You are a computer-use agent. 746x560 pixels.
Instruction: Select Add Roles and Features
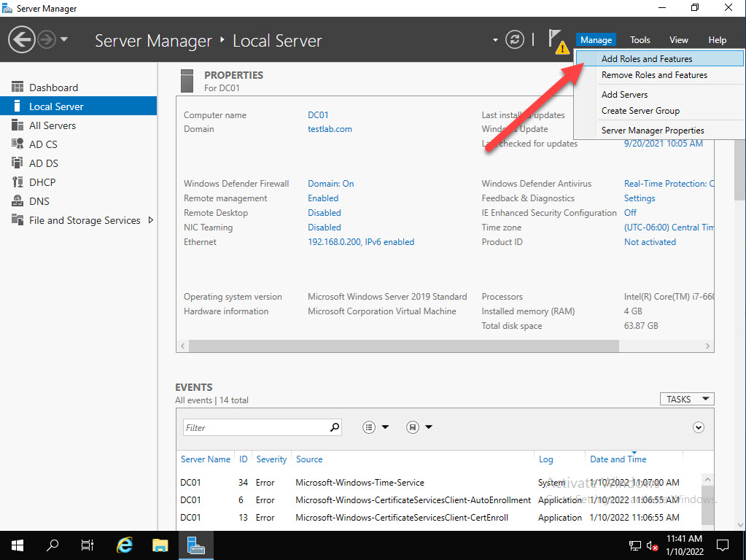click(x=659, y=58)
